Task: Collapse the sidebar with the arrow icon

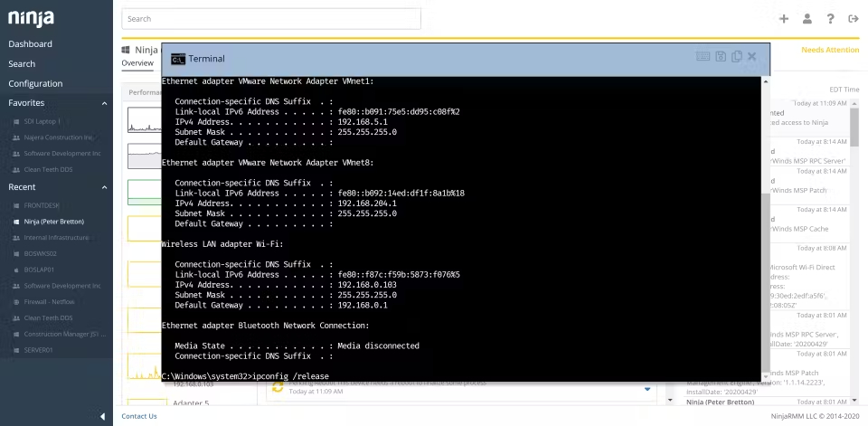Action: click(x=102, y=416)
